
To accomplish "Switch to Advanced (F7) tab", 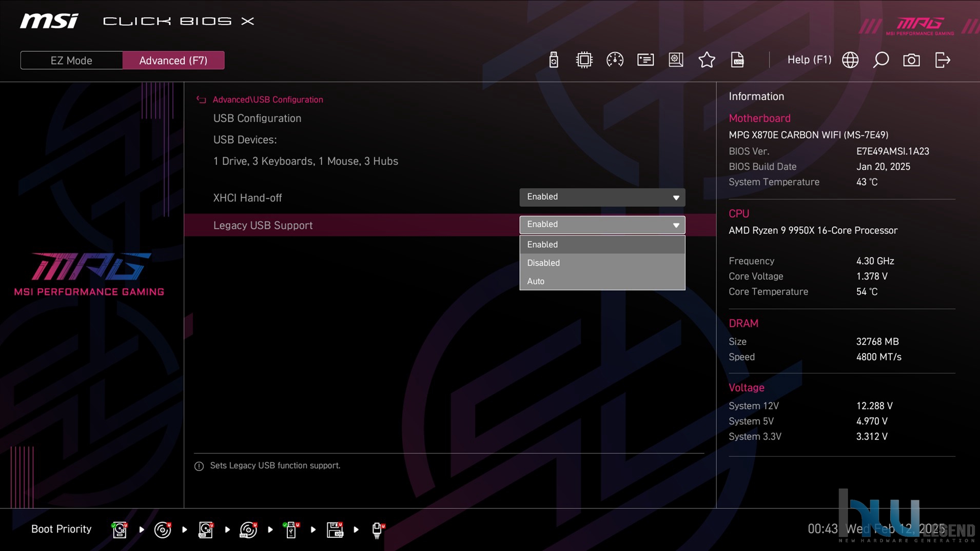I will pyautogui.click(x=173, y=61).
